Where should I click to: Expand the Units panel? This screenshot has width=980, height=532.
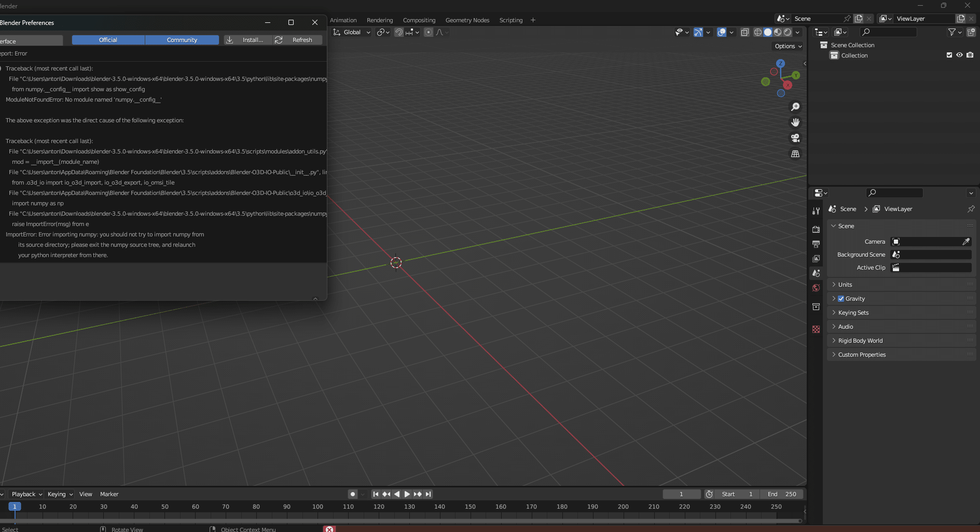pyautogui.click(x=845, y=285)
